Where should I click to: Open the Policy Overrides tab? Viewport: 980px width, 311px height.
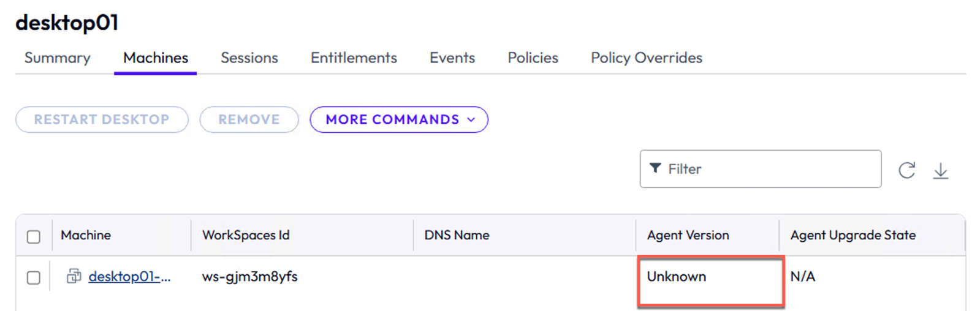tap(647, 58)
